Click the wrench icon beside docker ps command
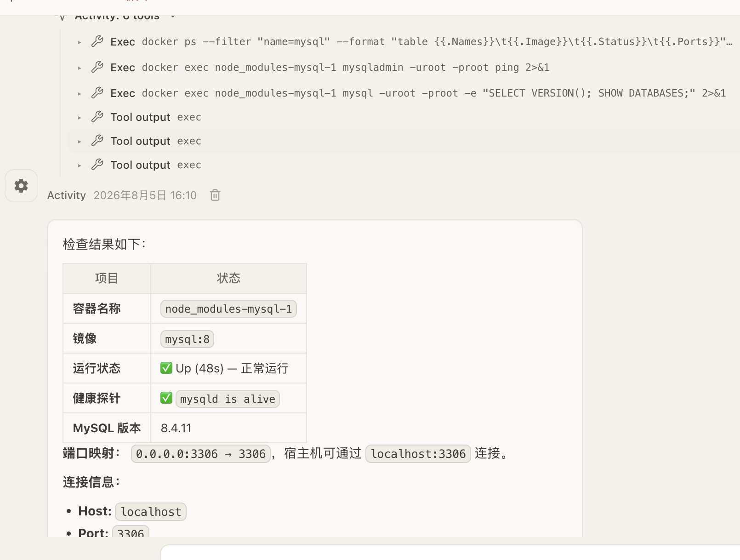The height and width of the screenshot is (560, 740). (97, 41)
